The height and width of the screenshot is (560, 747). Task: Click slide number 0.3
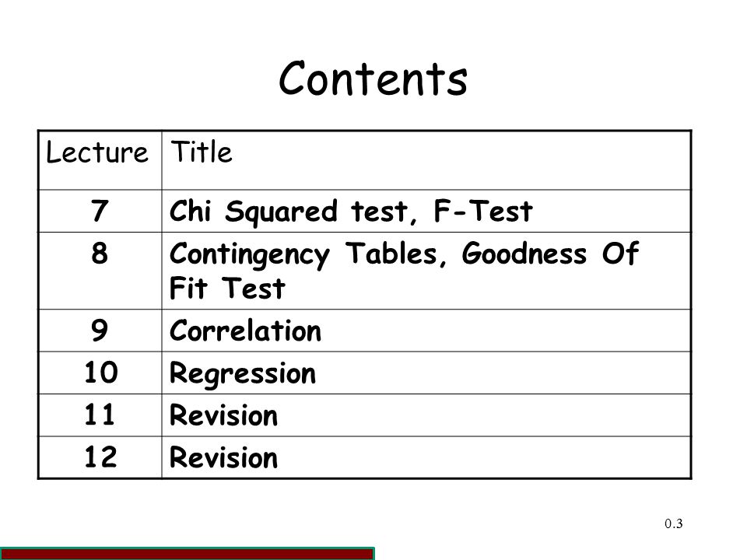[674, 523]
